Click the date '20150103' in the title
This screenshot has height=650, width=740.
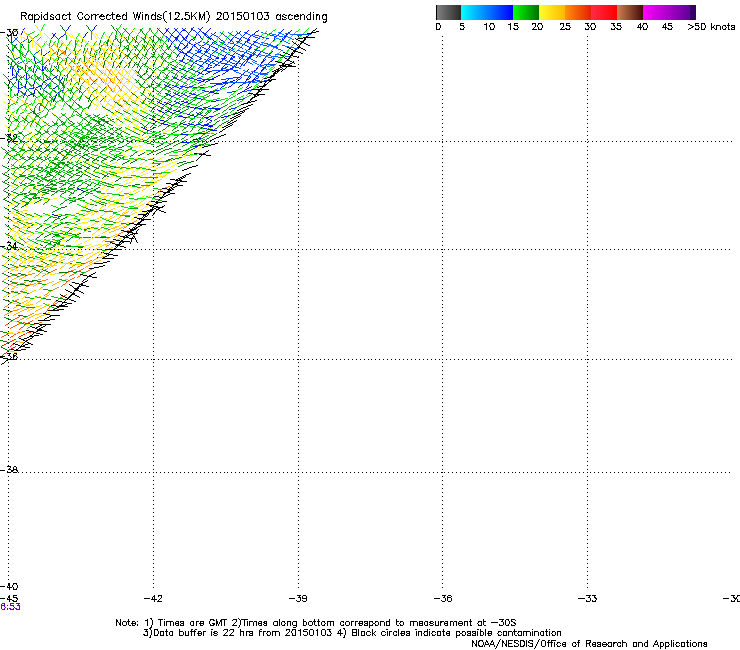243,16
